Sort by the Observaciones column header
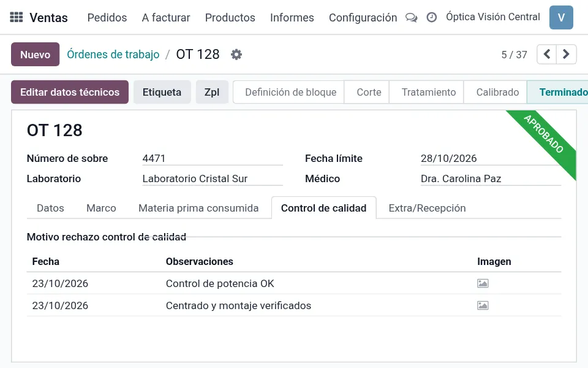Screen dimensions: 588x368 pyautogui.click(x=200, y=261)
